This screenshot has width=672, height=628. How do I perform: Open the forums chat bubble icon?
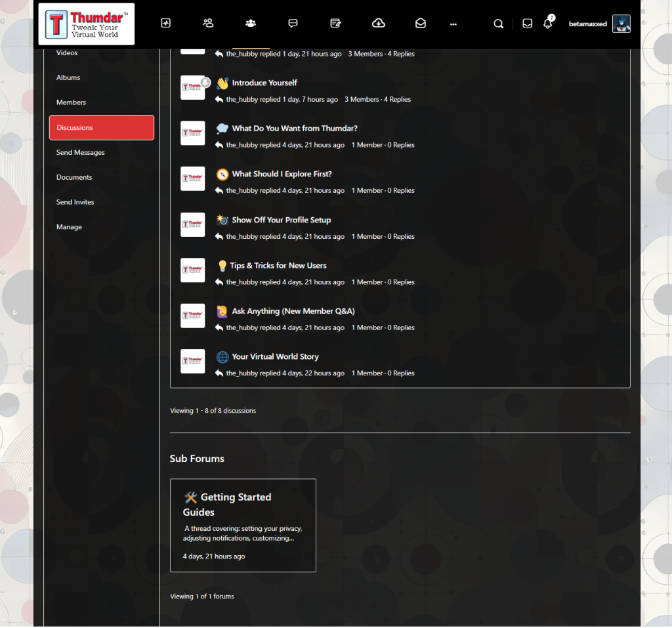click(293, 23)
